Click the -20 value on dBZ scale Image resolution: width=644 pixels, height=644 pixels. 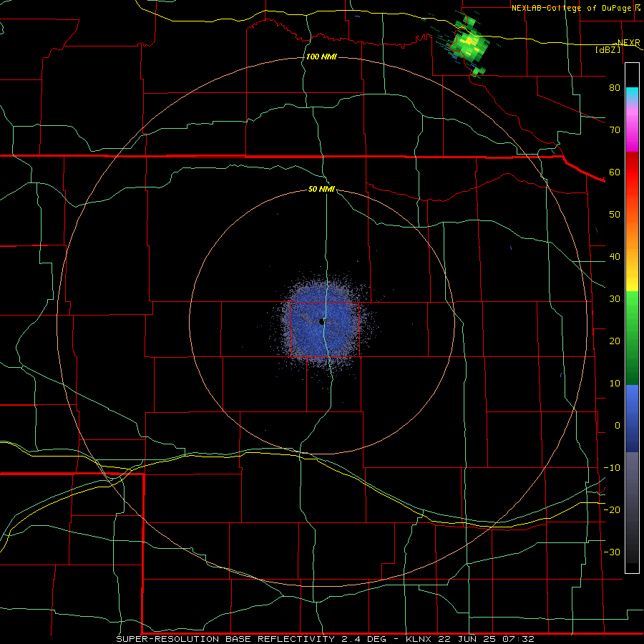612,509
